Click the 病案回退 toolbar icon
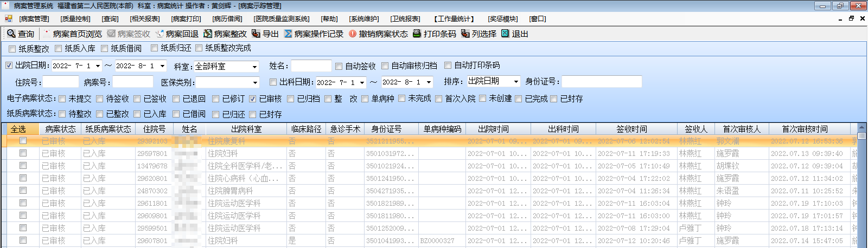This screenshot has width=868, height=248. pos(159,34)
